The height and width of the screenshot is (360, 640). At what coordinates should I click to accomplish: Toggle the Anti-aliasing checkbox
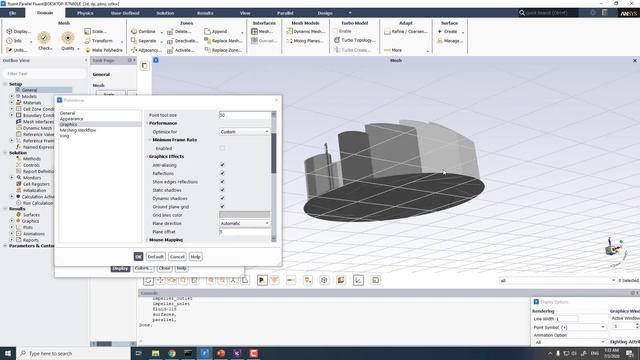(x=222, y=165)
